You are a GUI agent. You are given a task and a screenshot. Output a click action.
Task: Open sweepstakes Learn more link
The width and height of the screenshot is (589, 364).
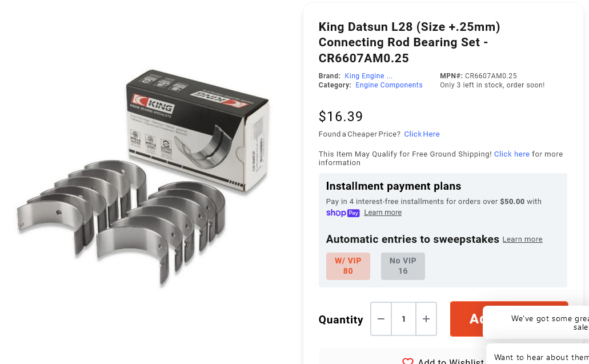(523, 239)
